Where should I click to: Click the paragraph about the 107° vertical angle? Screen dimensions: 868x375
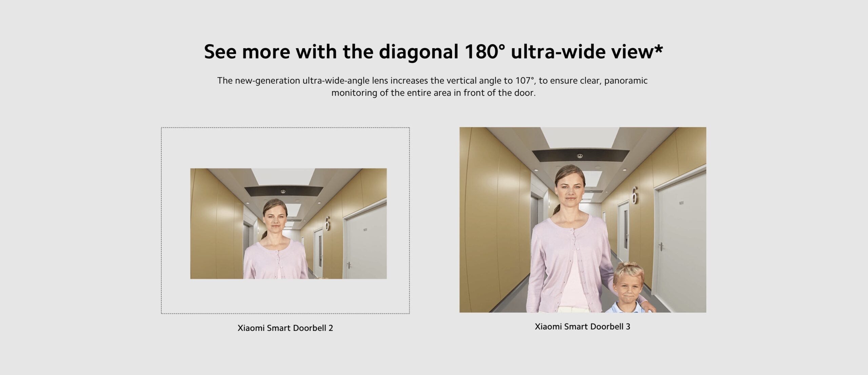pos(433,86)
